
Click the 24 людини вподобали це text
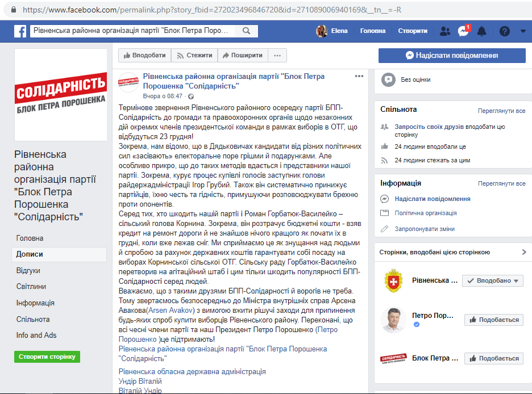(x=430, y=146)
